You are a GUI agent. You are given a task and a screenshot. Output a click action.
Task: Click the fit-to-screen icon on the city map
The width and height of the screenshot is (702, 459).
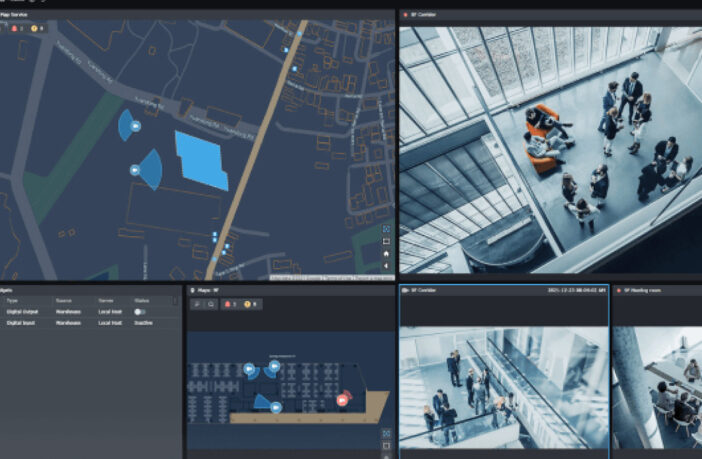[386, 229]
